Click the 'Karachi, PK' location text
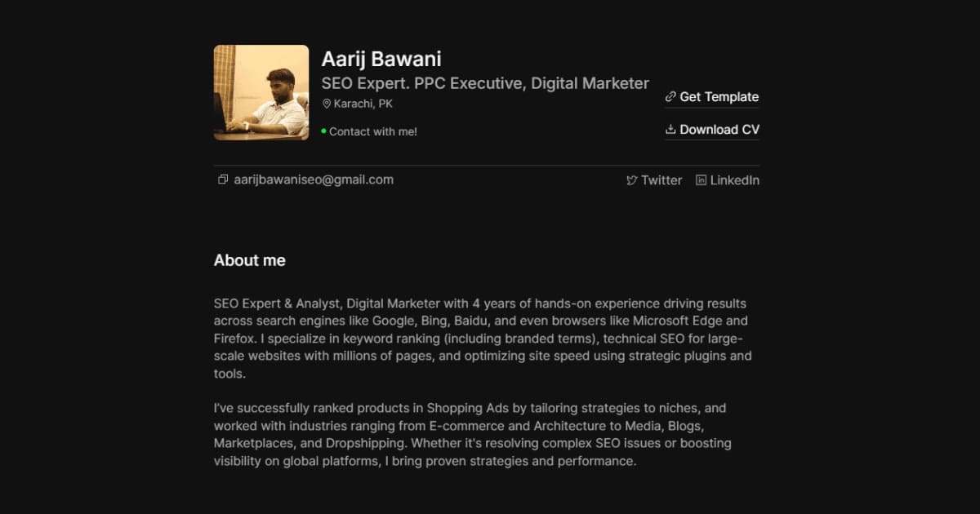This screenshot has width=980, height=514. pyautogui.click(x=363, y=104)
